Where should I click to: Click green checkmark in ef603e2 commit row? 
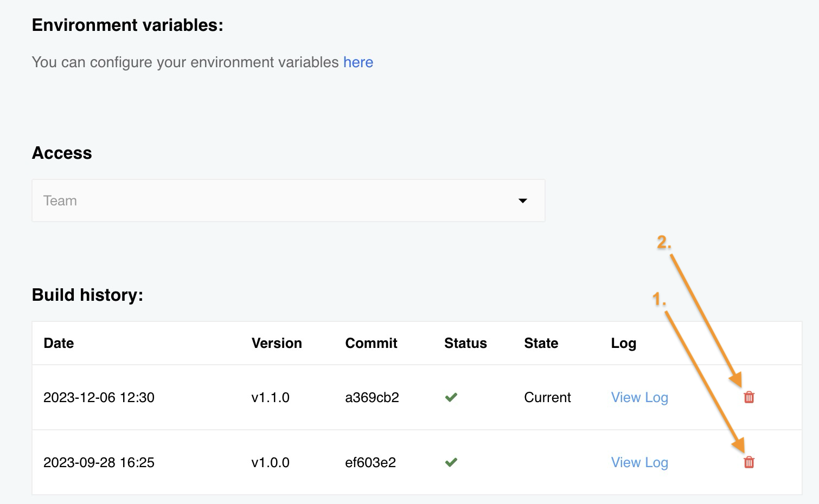451,462
